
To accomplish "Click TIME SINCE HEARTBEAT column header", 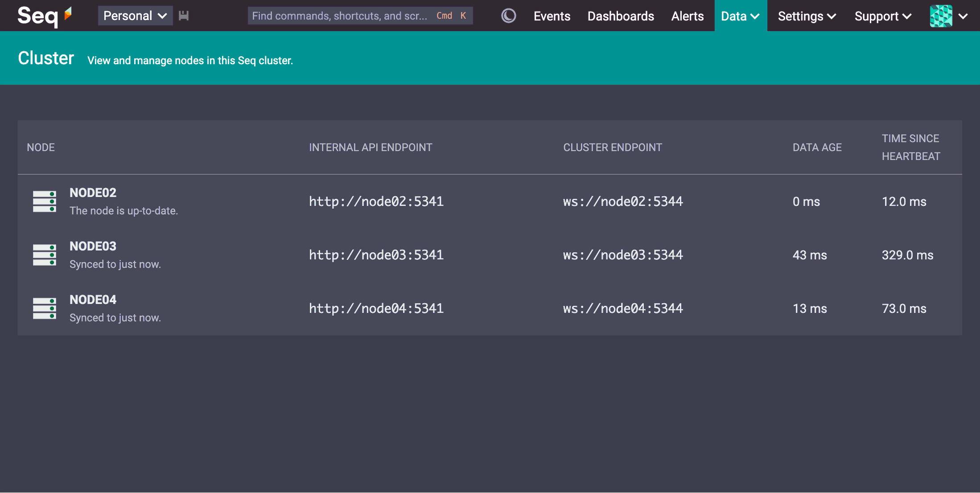I will click(911, 148).
